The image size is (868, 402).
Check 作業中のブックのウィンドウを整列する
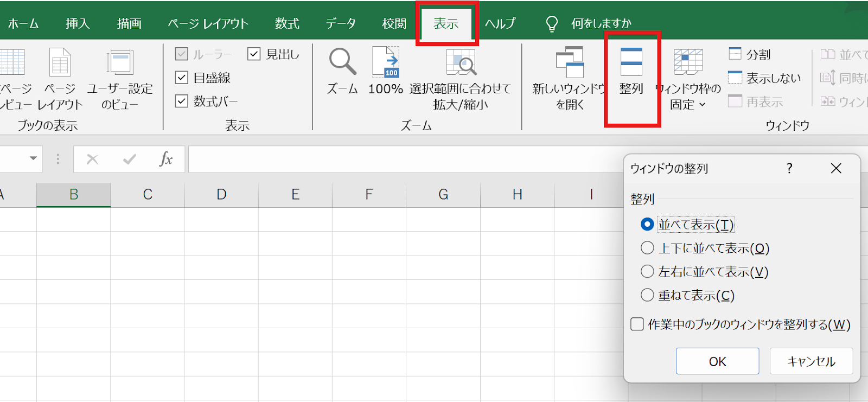pyautogui.click(x=637, y=324)
